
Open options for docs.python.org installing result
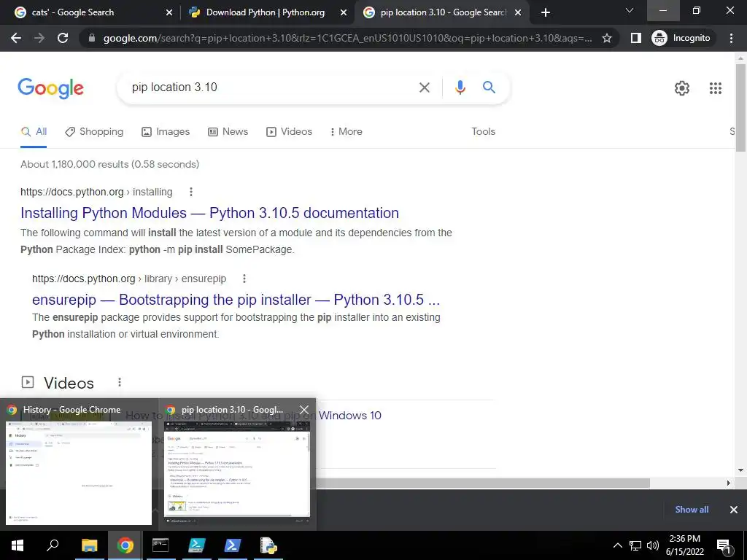[191, 192]
